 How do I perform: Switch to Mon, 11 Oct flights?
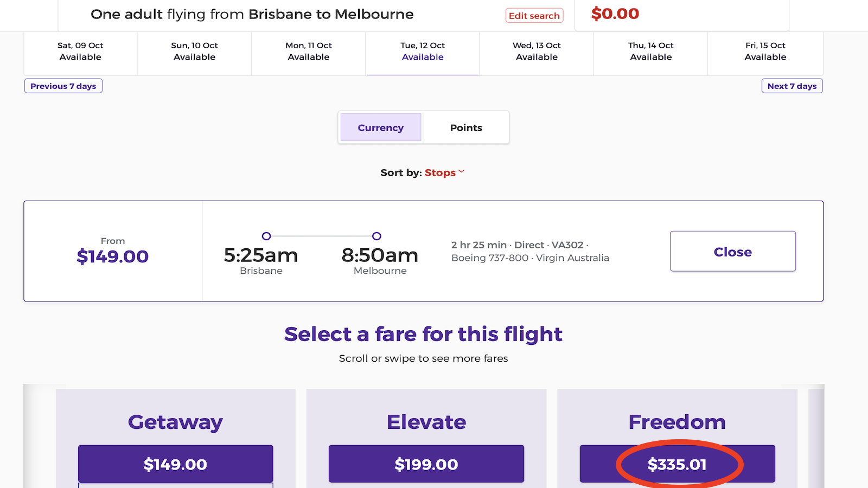(308, 52)
